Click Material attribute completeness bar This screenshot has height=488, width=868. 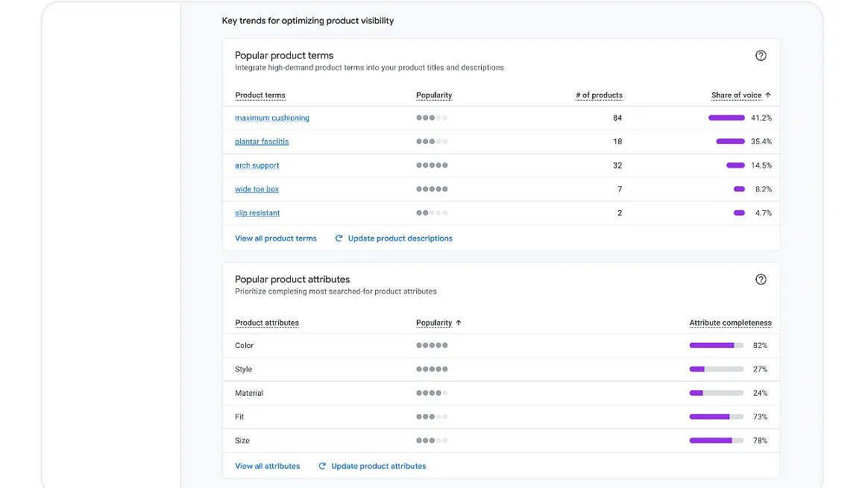(717, 393)
